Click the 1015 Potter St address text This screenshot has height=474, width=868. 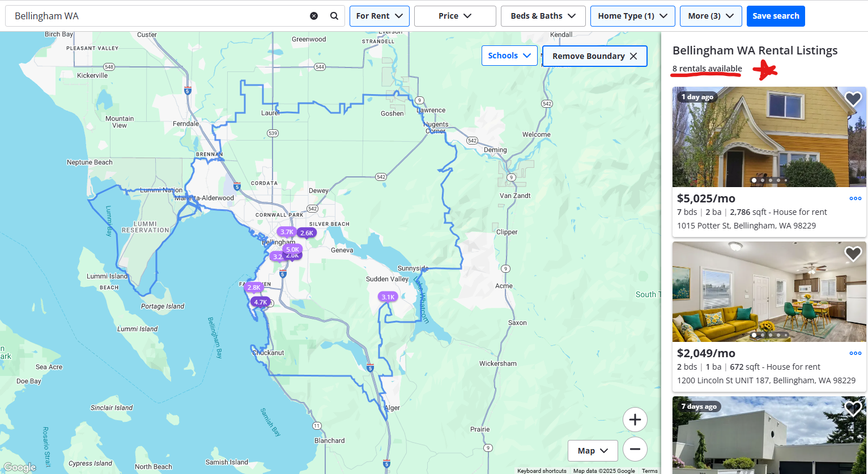click(x=746, y=226)
